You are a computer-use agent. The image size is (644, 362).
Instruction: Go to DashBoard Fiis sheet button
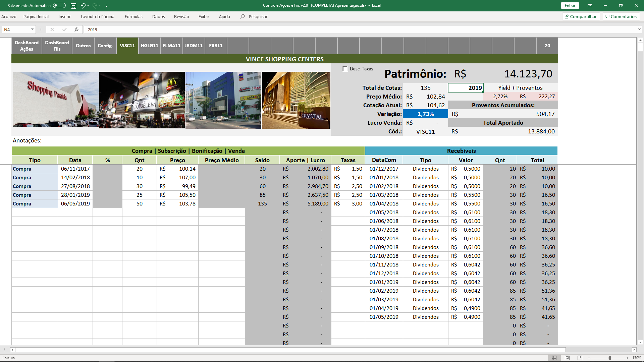click(57, 46)
